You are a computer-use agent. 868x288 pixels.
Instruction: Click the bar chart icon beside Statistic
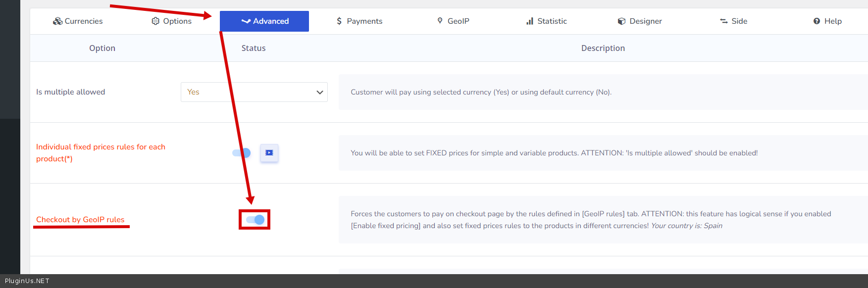(530, 21)
